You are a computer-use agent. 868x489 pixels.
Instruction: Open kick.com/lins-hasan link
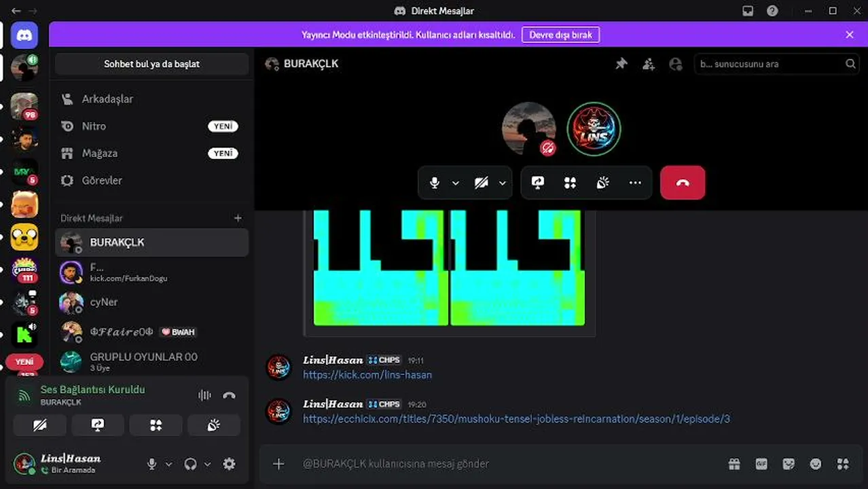click(367, 375)
